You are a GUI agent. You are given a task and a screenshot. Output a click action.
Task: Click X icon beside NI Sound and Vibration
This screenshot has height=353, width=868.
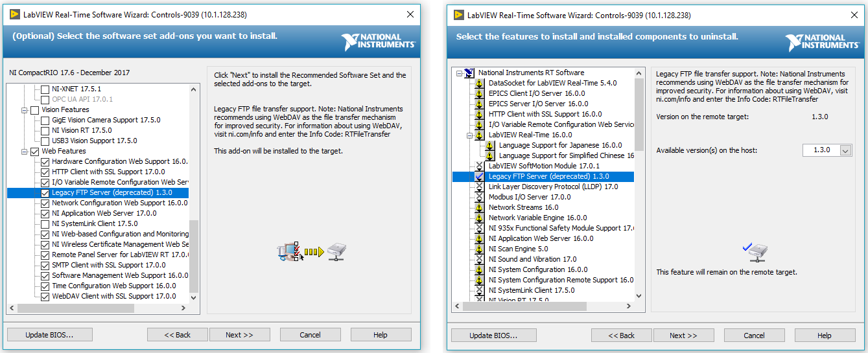pos(480,259)
